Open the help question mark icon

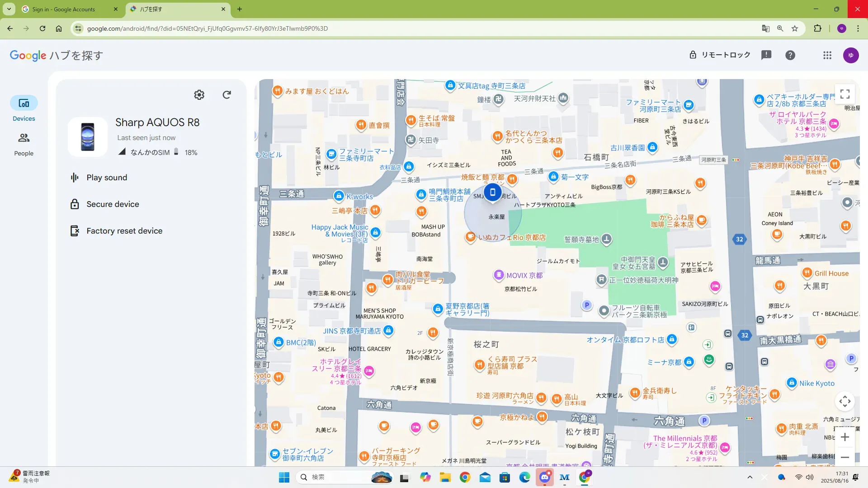790,55
